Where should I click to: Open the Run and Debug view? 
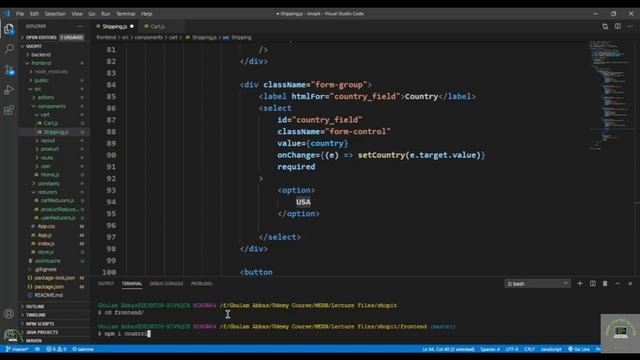9,90
